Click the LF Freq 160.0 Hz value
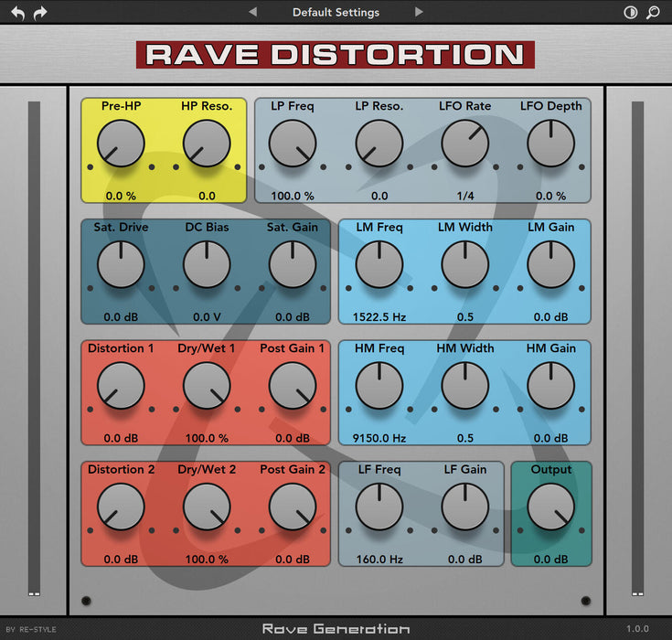Viewport: 672px width, 640px height. (379, 559)
